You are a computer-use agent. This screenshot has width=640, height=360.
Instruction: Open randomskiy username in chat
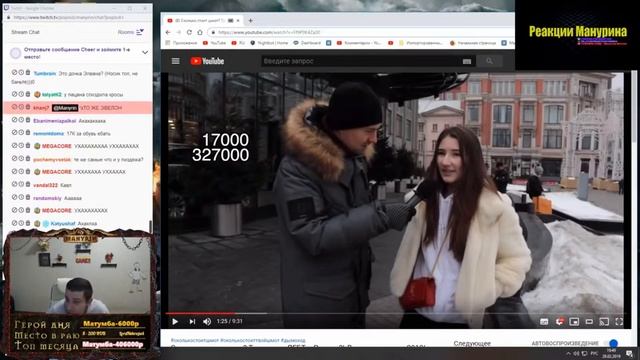(x=47, y=198)
